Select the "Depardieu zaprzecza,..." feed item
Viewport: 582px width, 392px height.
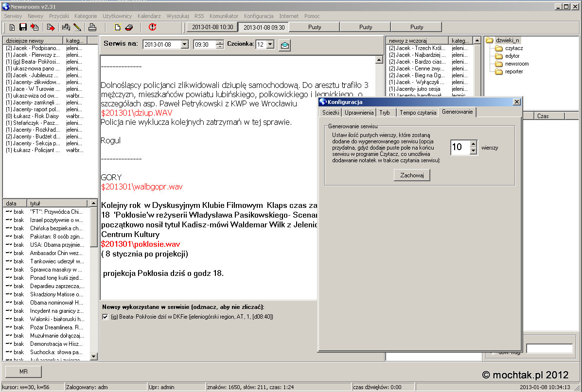click(x=57, y=286)
